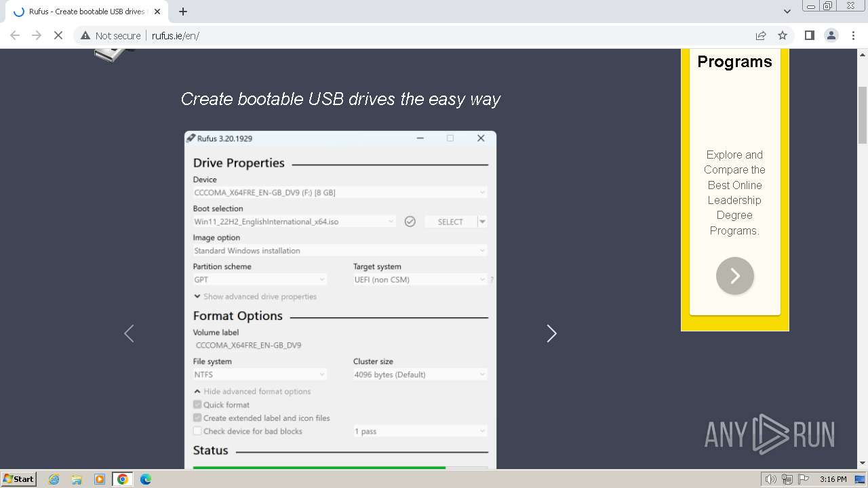The height and width of the screenshot is (488, 868).
Task: Click the Drive Properties heading
Action: [239, 163]
